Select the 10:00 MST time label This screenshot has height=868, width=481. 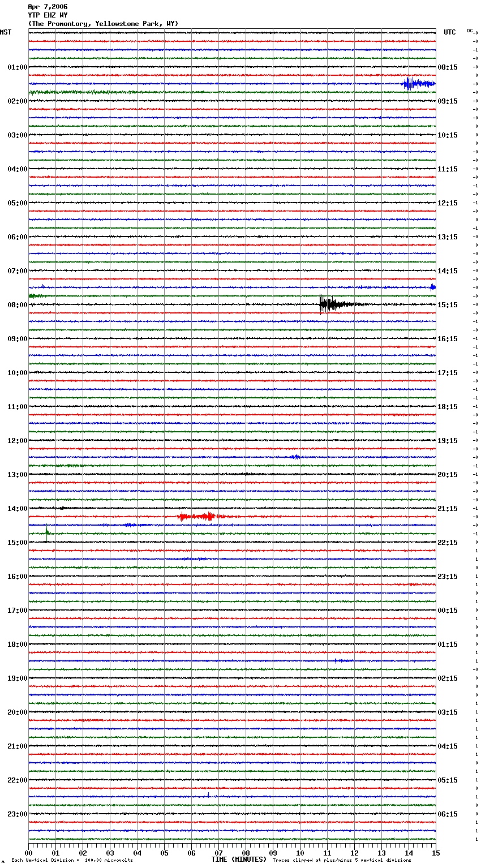click(x=18, y=373)
